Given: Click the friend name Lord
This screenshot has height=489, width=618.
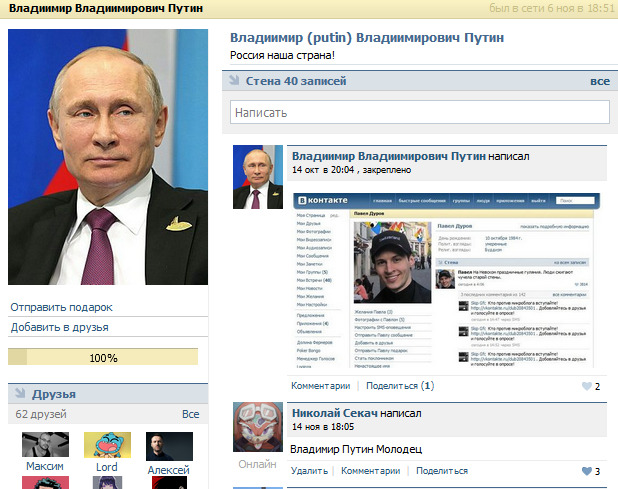Looking at the screenshot, I should [107, 467].
